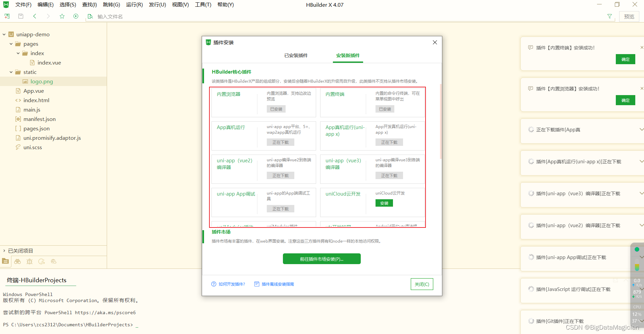
Task: Click the save file toolbar icon
Action: click(x=21, y=16)
